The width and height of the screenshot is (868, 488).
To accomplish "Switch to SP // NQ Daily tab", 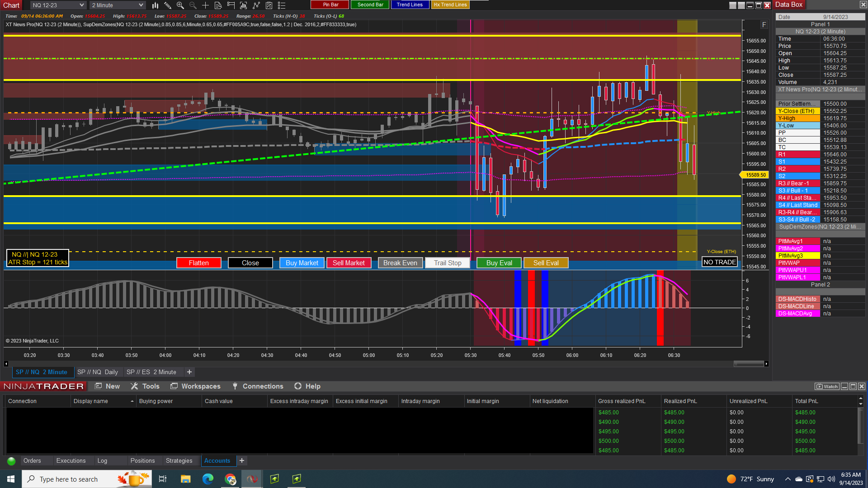I will (98, 372).
